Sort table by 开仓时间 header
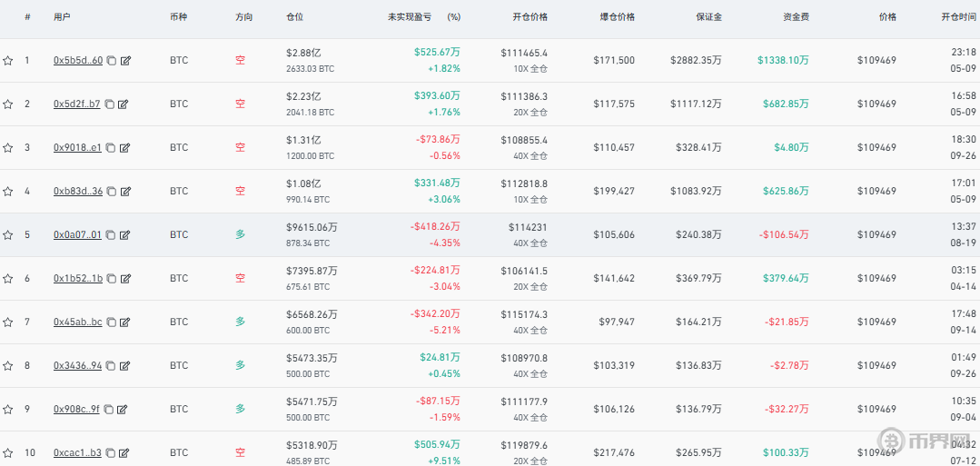The width and height of the screenshot is (980, 466). [958, 17]
